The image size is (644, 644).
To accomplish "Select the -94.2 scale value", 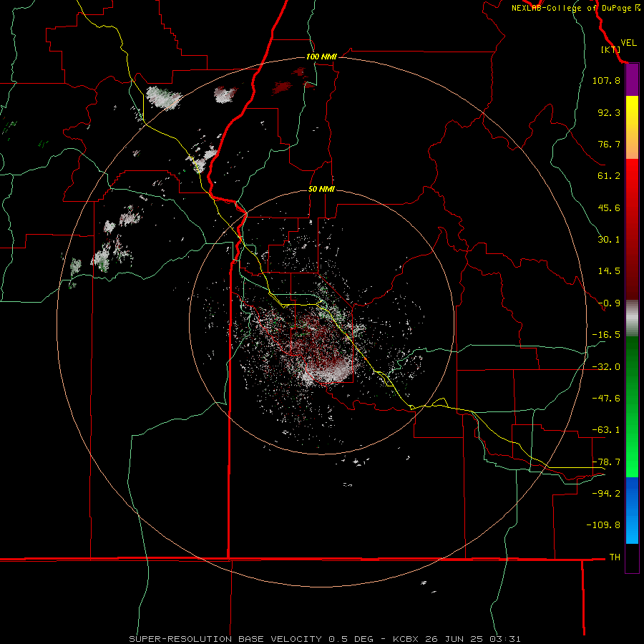I will [606, 494].
